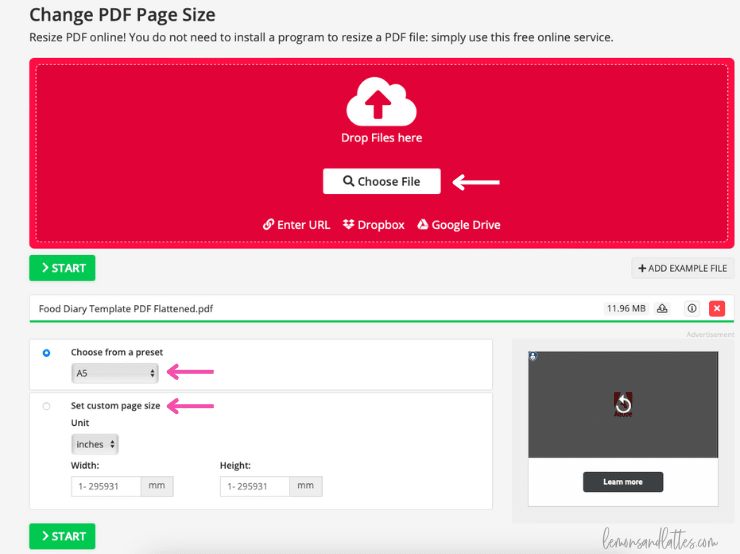Viewport: 740px width, 554px height.
Task: Click the 11.96 MB file size label
Action: pyautogui.click(x=626, y=309)
